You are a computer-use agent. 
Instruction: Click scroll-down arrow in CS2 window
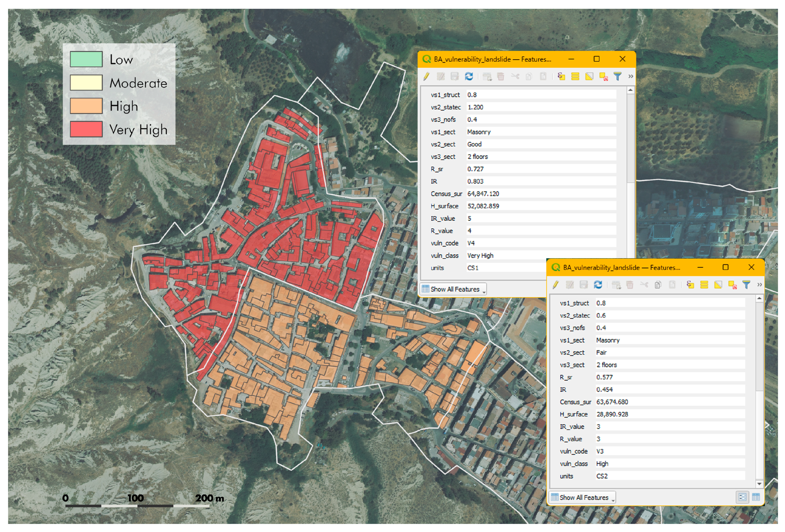coord(759,484)
